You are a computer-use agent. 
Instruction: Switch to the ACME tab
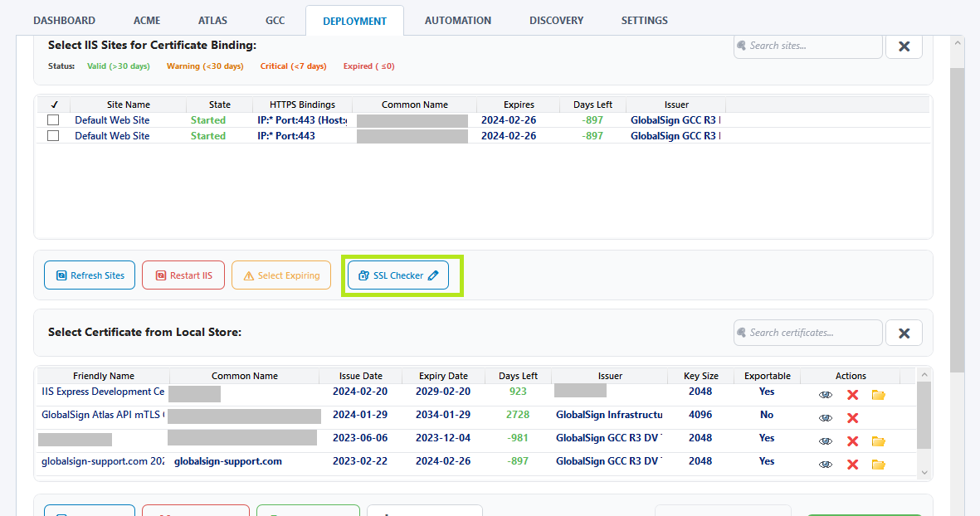(147, 21)
